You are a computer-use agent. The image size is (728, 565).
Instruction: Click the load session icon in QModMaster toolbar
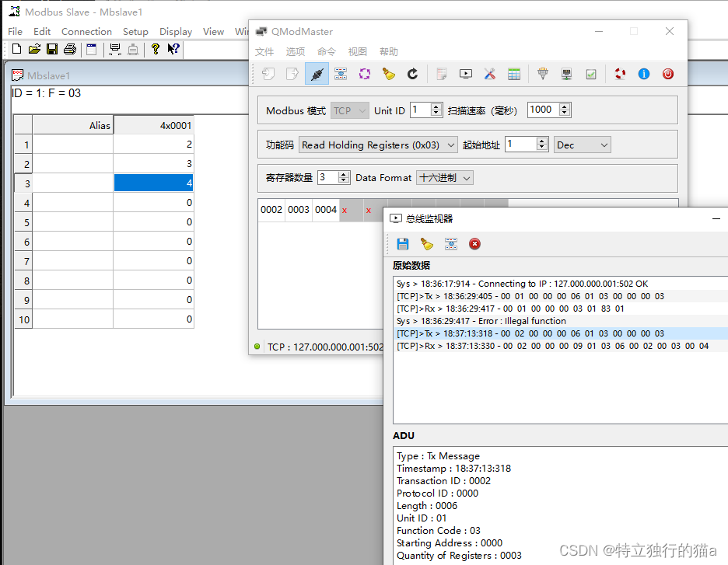tap(268, 74)
